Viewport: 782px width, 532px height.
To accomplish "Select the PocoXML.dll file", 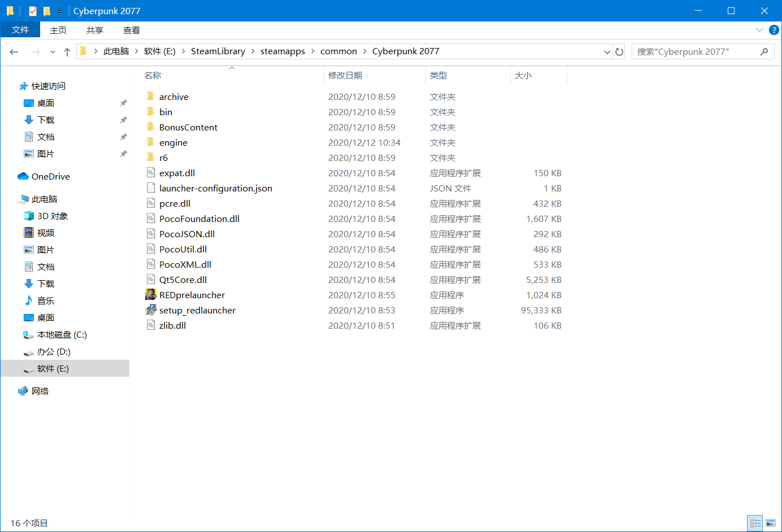I will point(185,264).
